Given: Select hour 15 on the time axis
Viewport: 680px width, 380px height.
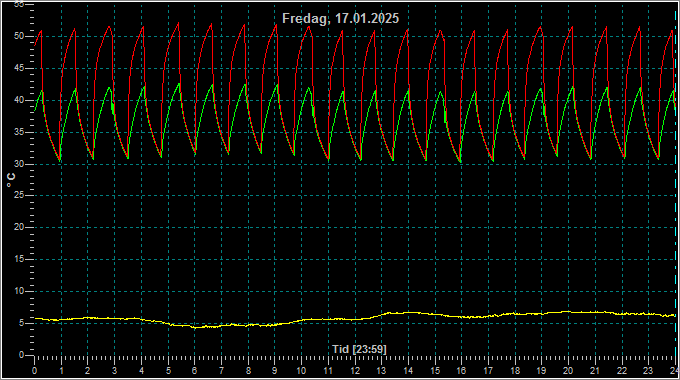Looking at the screenshot, I should click(435, 371).
